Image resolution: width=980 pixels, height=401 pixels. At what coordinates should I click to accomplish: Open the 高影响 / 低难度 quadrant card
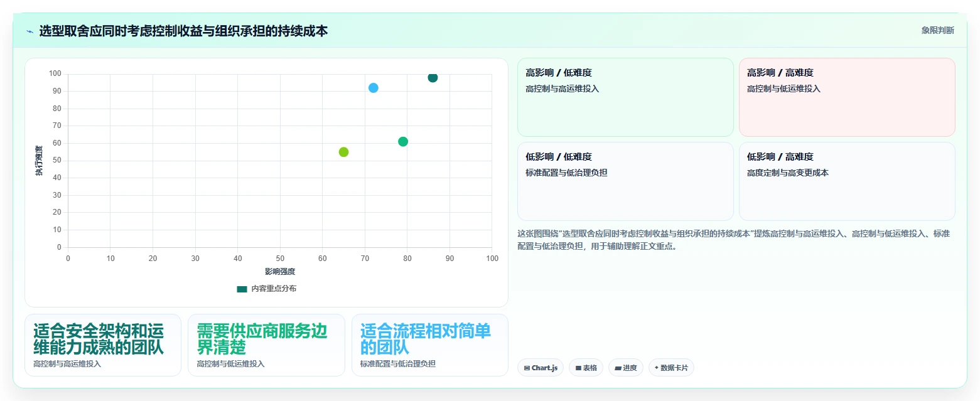pyautogui.click(x=625, y=97)
